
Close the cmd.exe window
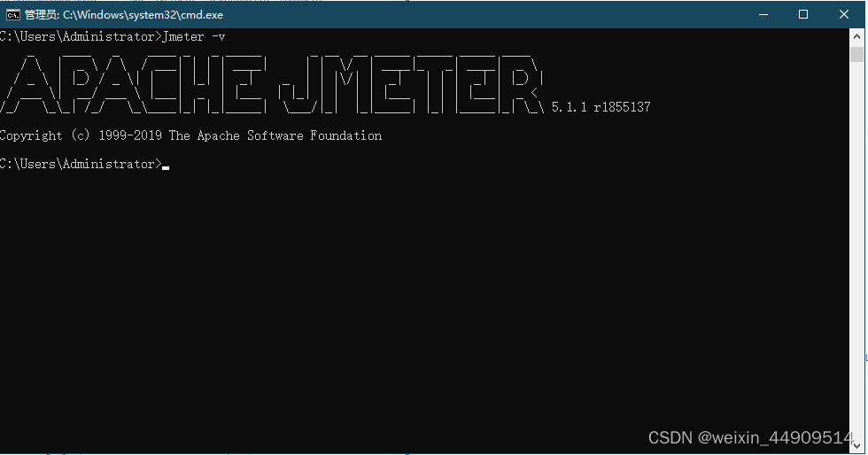tap(843, 15)
